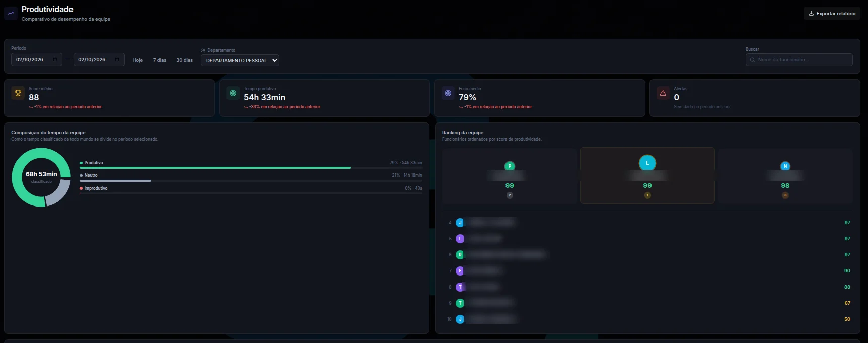Click score 67 in ranking row 9
This screenshot has height=343, width=868.
(x=847, y=303)
